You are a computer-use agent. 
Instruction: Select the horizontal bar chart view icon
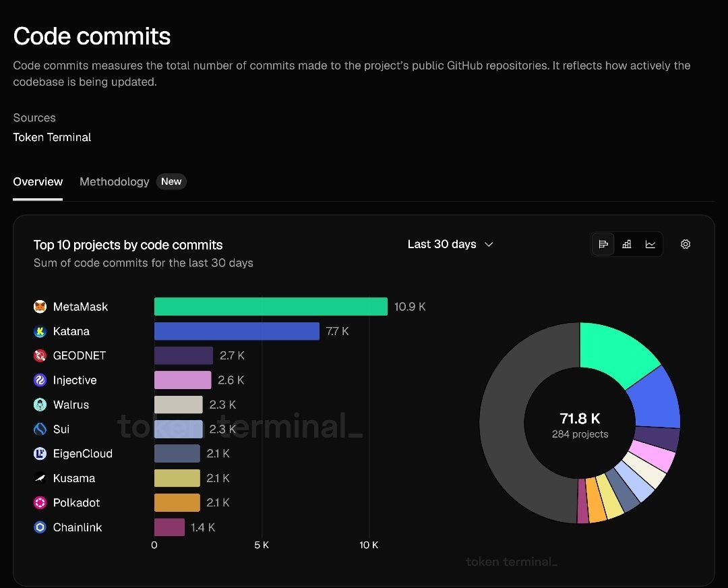tap(603, 244)
